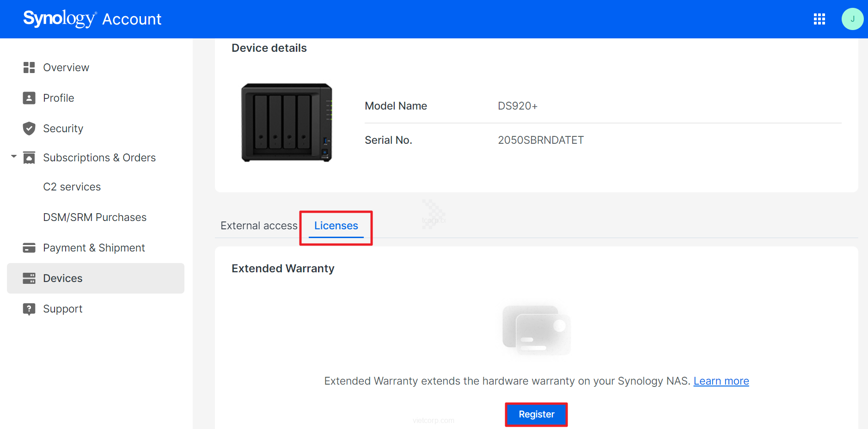Click the Subscriptions & Orders box icon
The image size is (868, 429).
[x=29, y=157]
